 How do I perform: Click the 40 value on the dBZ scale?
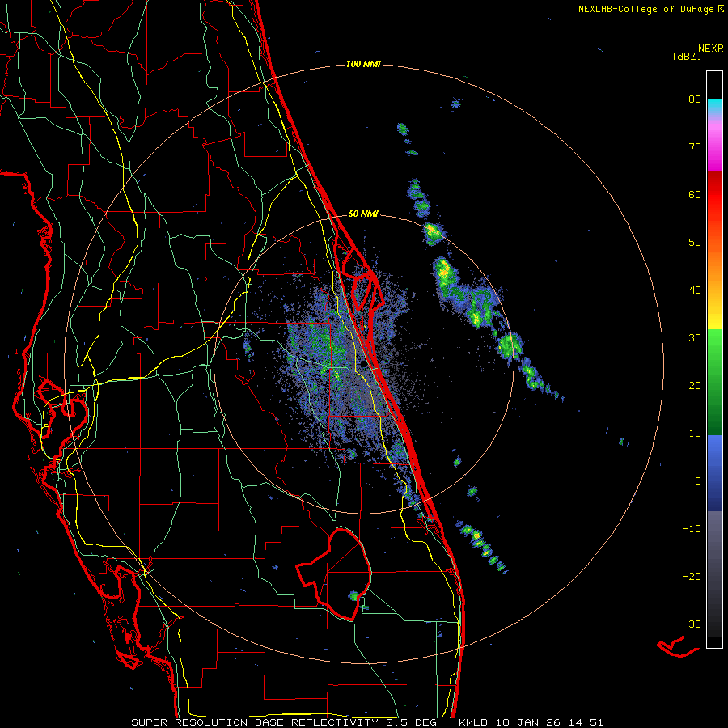695,290
